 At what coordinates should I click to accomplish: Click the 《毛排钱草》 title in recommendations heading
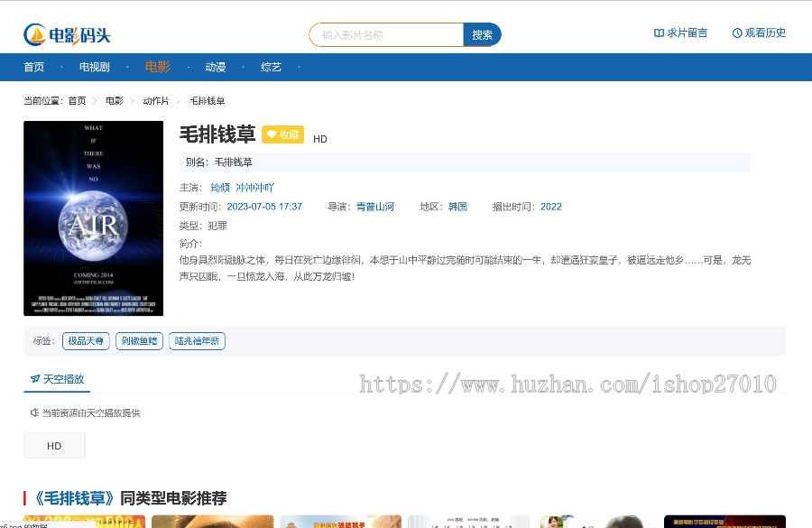(x=74, y=498)
